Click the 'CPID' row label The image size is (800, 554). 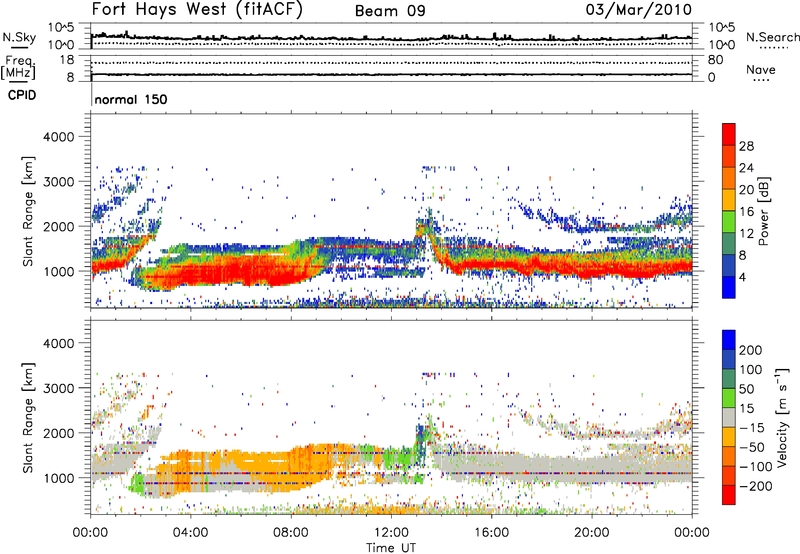[22, 95]
